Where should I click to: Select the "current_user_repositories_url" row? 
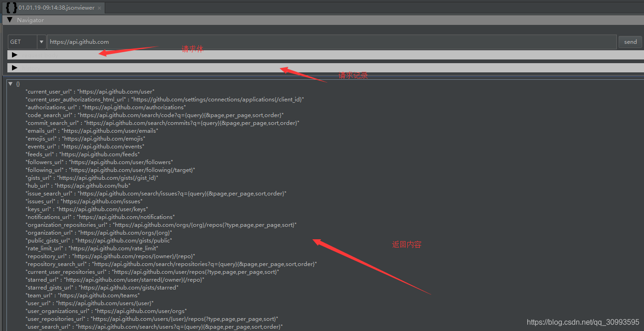tap(152, 272)
